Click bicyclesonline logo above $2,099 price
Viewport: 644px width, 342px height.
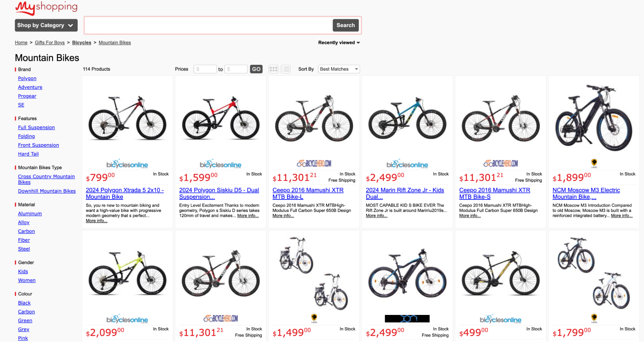pos(127,319)
